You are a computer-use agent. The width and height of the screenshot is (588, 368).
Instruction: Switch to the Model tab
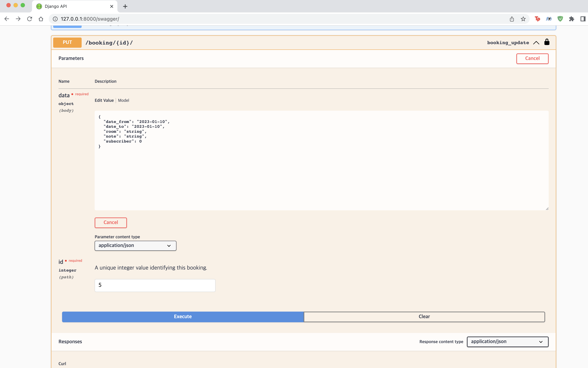[123, 100]
